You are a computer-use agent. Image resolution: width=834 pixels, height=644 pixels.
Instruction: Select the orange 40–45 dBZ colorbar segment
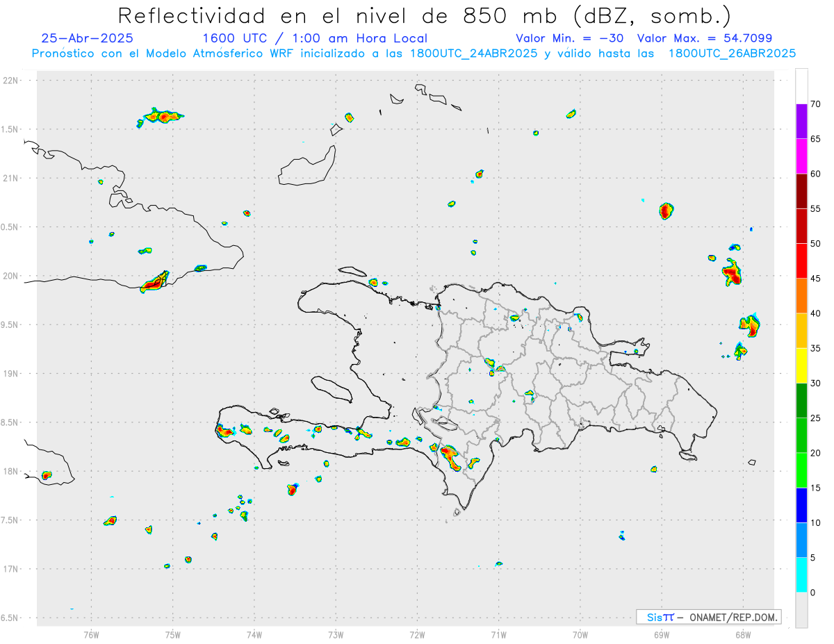(801, 296)
